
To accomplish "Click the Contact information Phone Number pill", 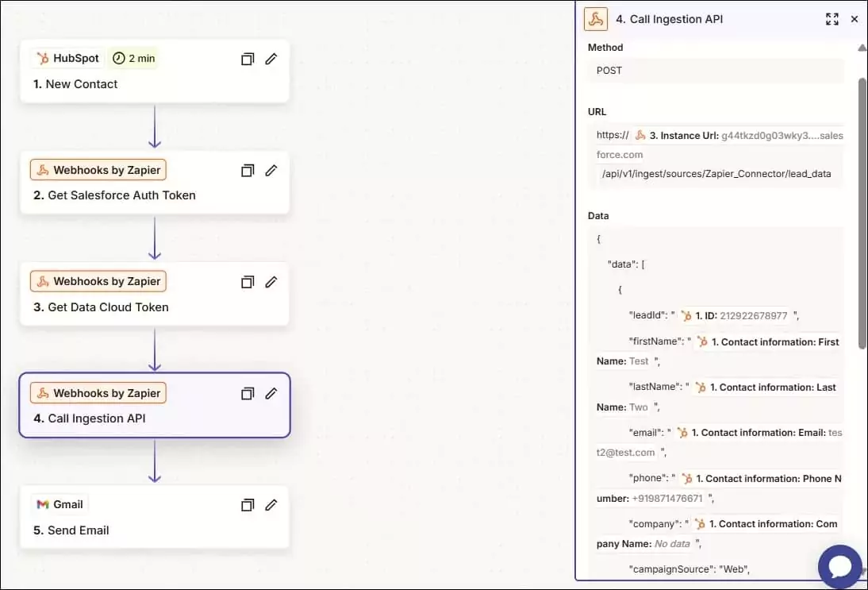I will pos(762,479).
